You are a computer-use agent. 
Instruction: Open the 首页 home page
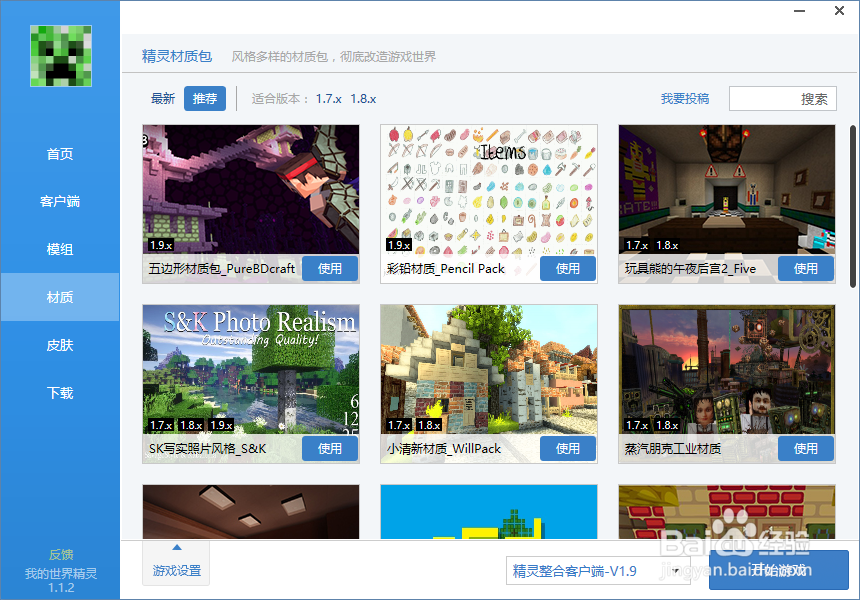click(60, 154)
